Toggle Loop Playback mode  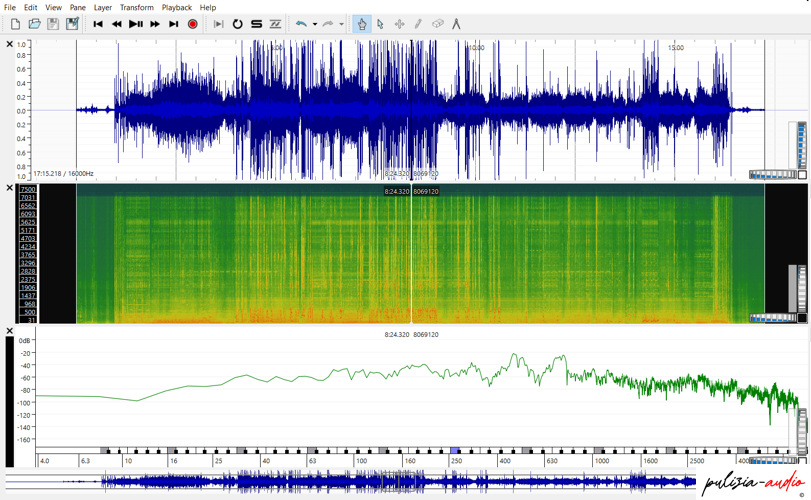point(237,24)
